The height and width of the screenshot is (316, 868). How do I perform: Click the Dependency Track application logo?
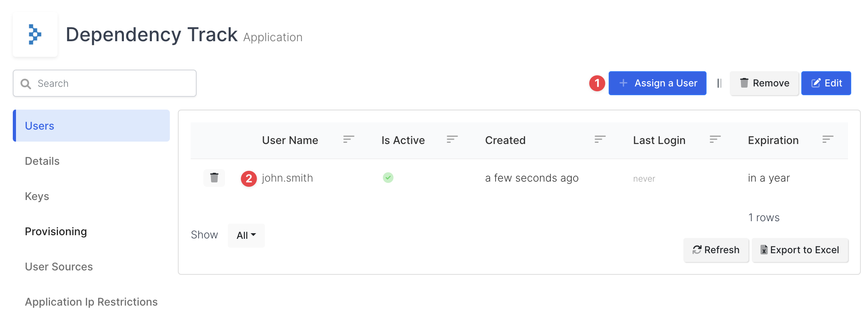(35, 34)
